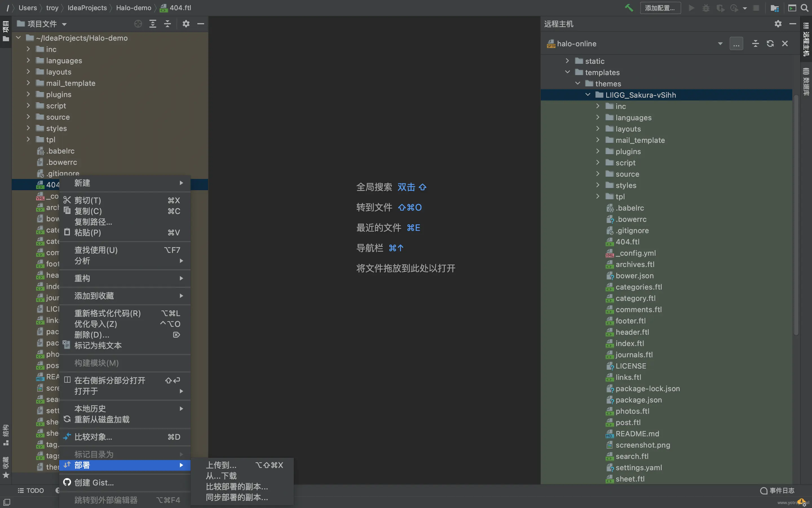Open remote host panel settings gear

click(778, 24)
